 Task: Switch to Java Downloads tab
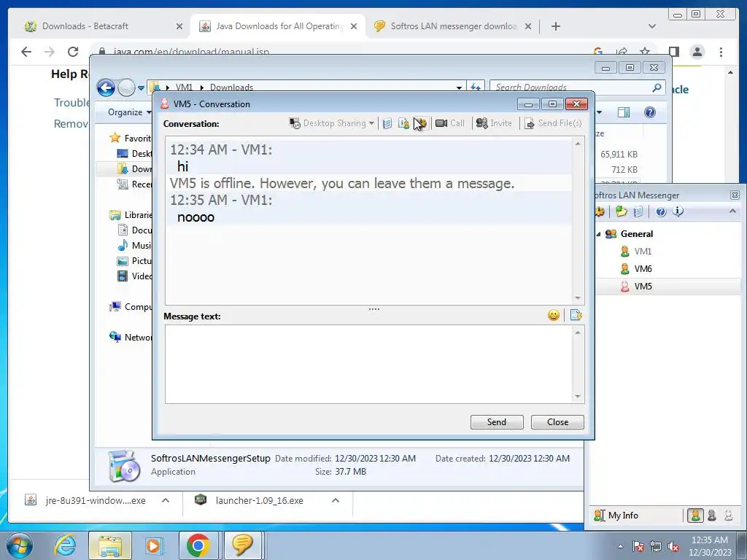tap(279, 26)
